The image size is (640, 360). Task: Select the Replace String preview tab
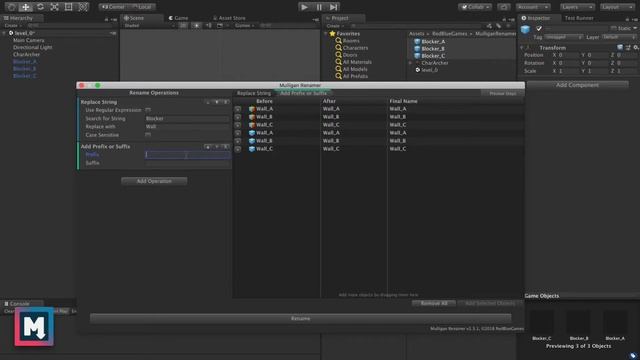tap(254, 93)
